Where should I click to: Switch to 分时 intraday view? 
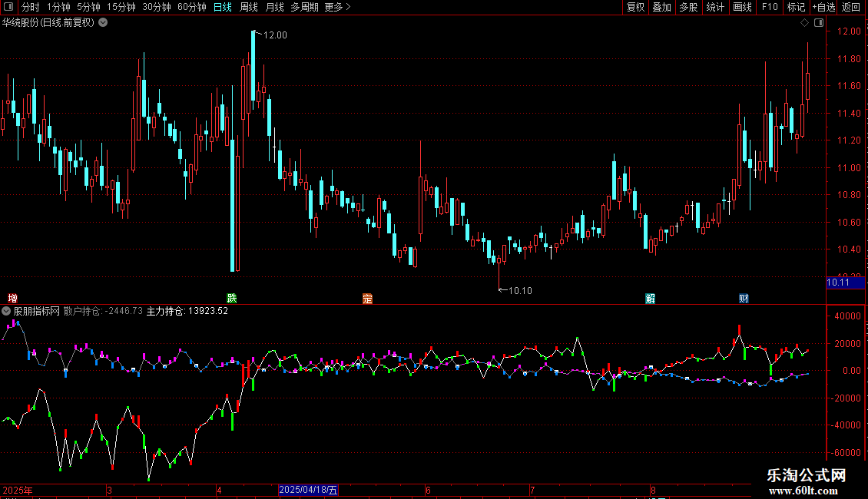pos(31,7)
